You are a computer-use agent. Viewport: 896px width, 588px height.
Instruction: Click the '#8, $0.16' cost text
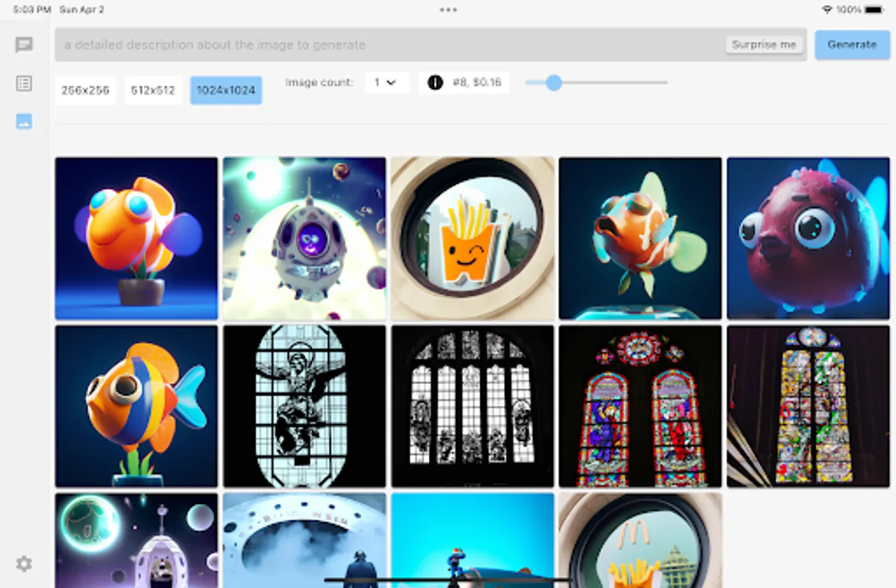(x=477, y=82)
